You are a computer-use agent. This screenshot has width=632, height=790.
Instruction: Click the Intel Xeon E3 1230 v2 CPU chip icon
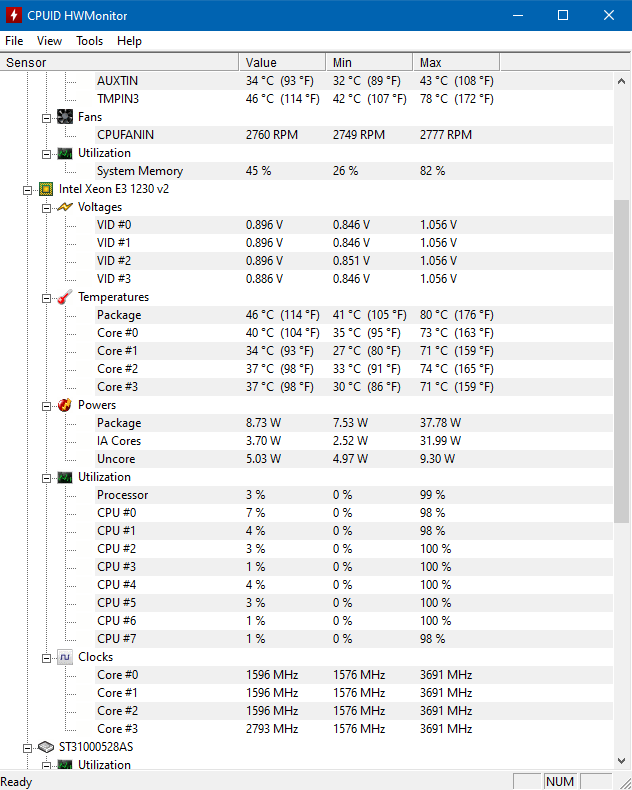46,189
